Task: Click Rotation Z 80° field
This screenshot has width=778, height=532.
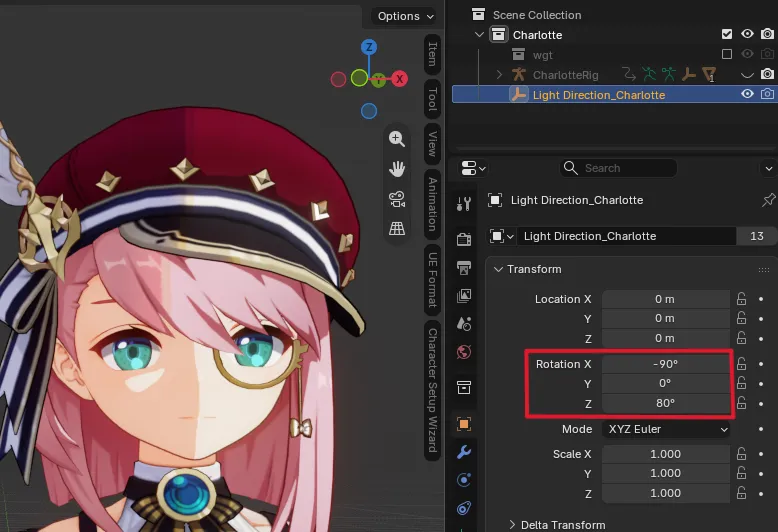Action: click(x=665, y=403)
